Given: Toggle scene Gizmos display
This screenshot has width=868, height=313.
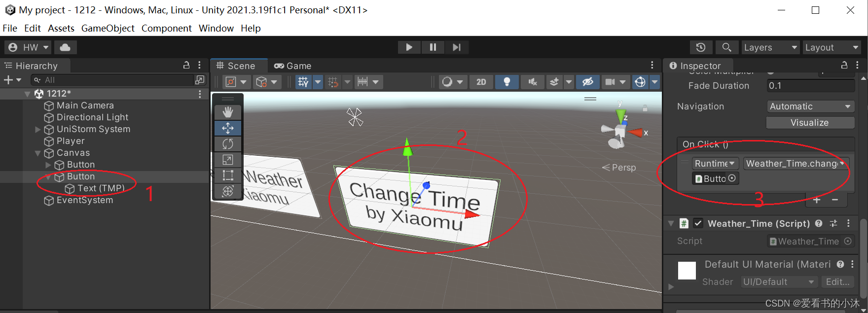Looking at the screenshot, I should pyautogui.click(x=640, y=82).
